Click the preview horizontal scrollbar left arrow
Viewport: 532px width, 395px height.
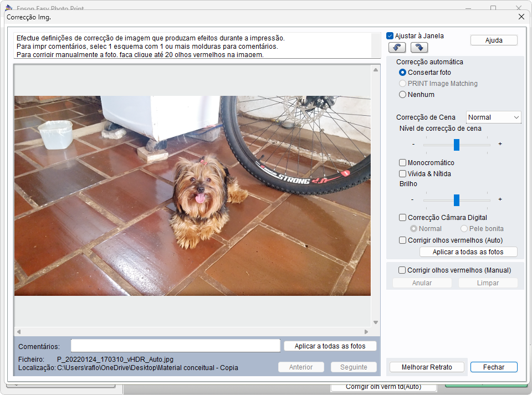pyautogui.click(x=19, y=332)
